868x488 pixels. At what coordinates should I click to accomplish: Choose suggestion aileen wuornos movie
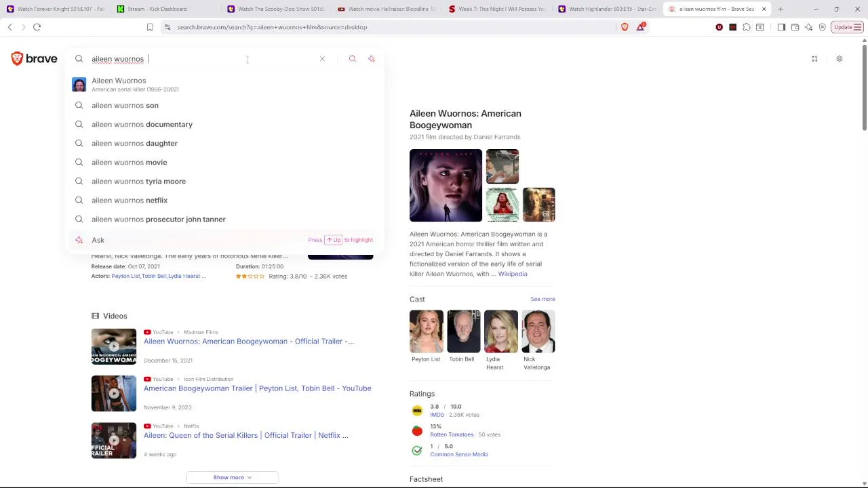pyautogui.click(x=224, y=162)
